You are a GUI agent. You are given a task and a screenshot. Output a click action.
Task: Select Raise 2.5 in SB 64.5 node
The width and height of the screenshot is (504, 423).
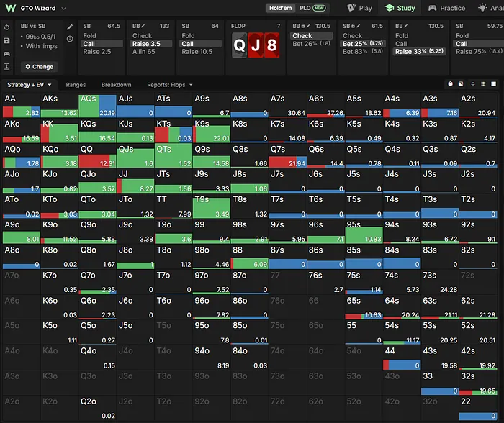click(x=96, y=51)
